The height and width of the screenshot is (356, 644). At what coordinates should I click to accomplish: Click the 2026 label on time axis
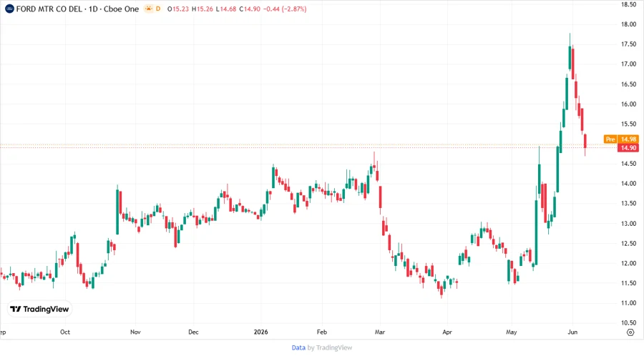(x=260, y=332)
